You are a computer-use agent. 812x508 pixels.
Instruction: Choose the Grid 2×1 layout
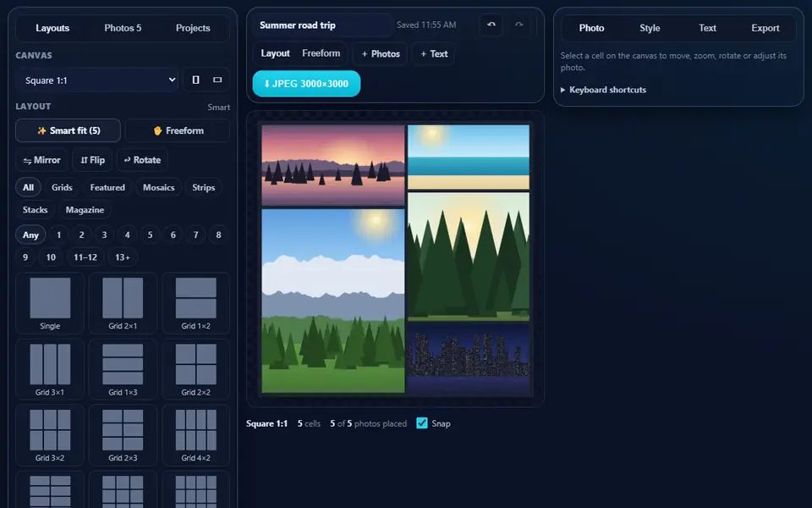pyautogui.click(x=123, y=303)
